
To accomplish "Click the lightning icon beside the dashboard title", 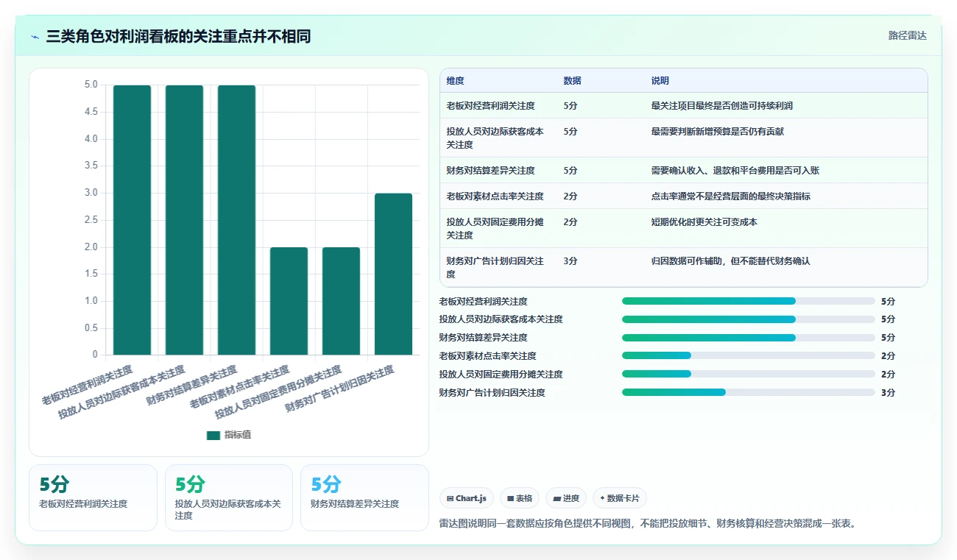I will click(35, 37).
